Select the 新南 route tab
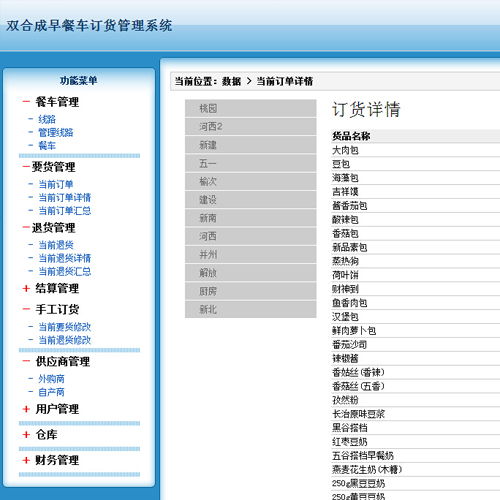Image resolution: width=500 pixels, height=500 pixels. point(251,218)
